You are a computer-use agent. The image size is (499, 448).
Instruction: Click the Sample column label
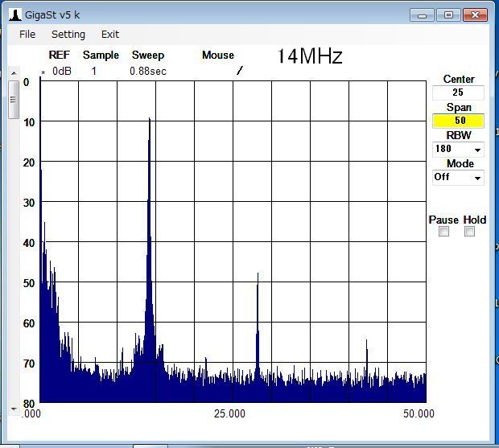click(x=101, y=55)
